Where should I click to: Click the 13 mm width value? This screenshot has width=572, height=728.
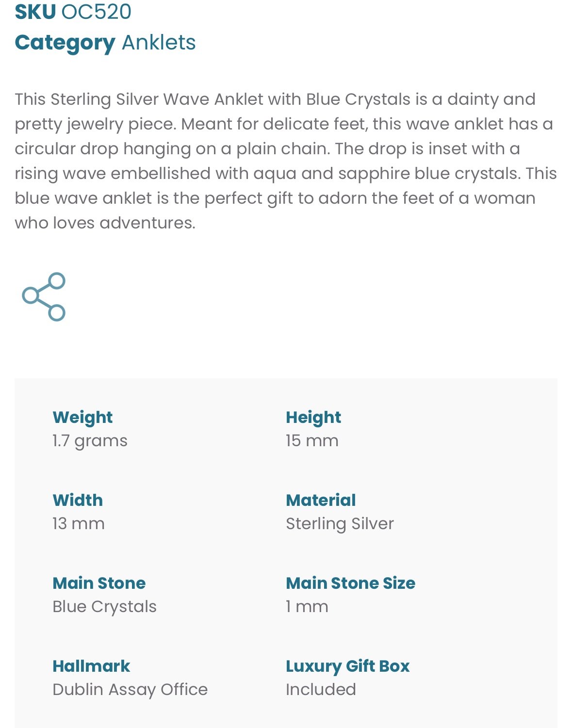click(79, 523)
